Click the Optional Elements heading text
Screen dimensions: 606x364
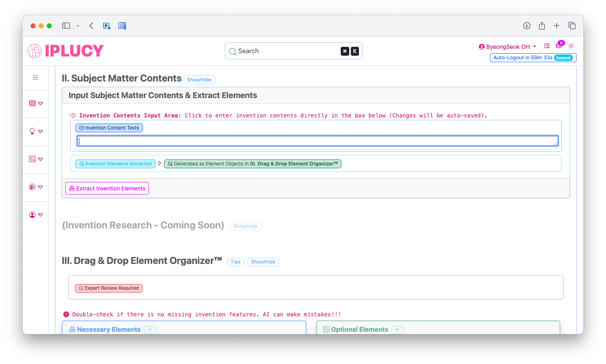pos(360,330)
